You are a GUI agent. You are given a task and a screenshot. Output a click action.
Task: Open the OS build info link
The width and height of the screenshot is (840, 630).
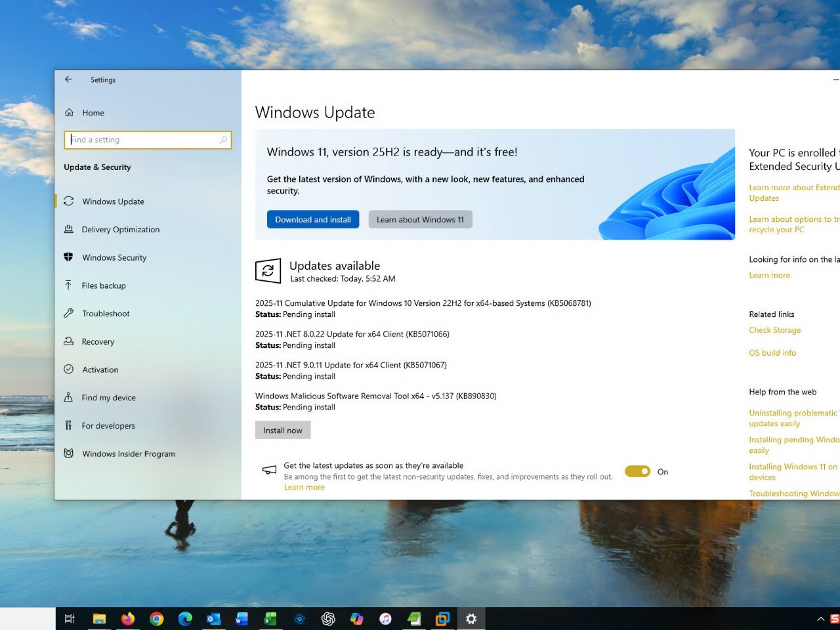[x=772, y=352]
